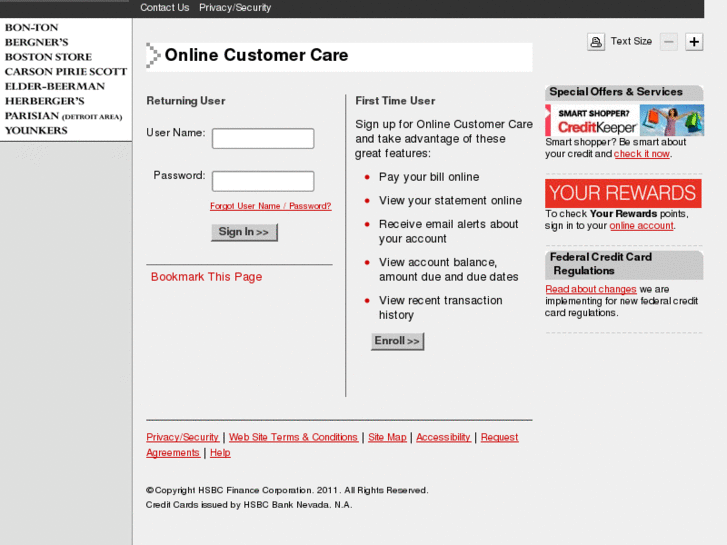The width and height of the screenshot is (727, 545).
Task: Click Bookmark This Page link
Action: point(206,277)
